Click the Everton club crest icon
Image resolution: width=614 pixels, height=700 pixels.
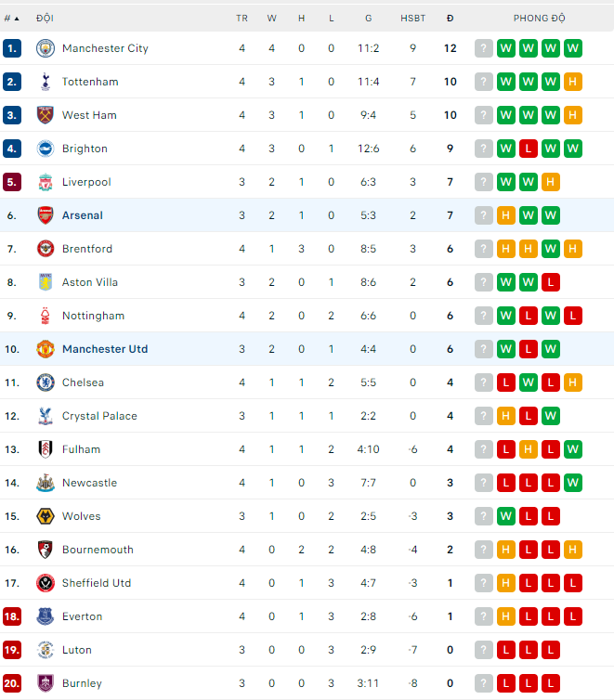coord(46,616)
